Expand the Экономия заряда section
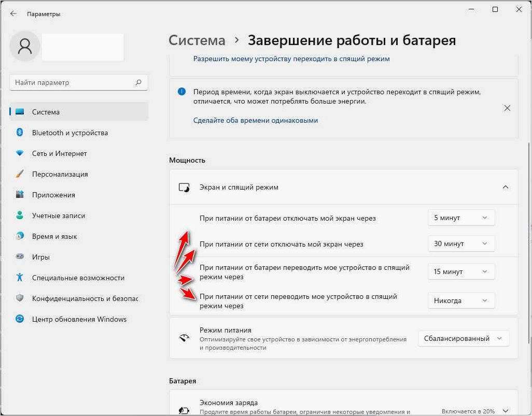532x416 pixels. point(505,411)
